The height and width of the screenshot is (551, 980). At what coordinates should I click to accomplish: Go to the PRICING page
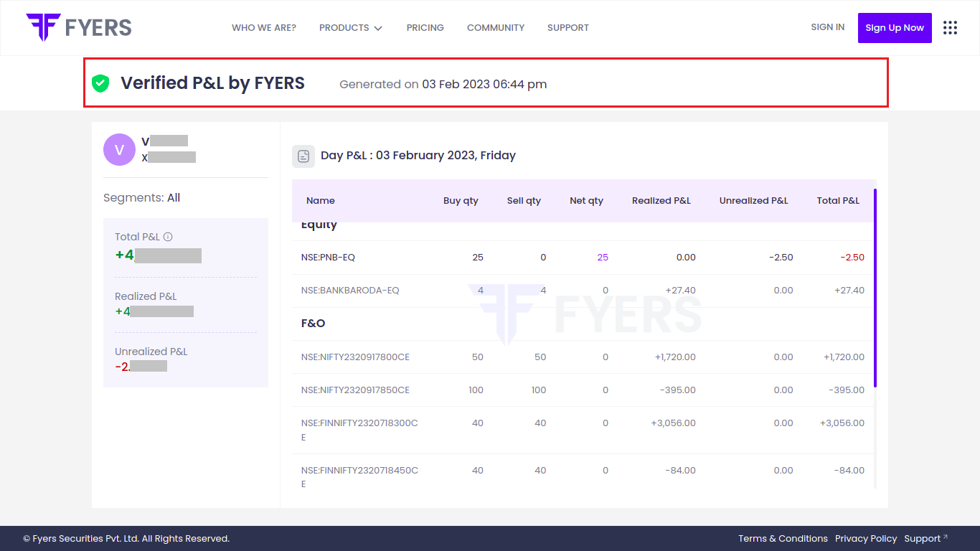[x=425, y=28]
